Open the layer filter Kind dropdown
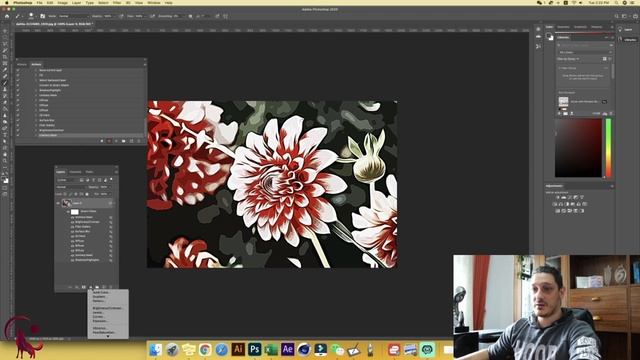The width and height of the screenshot is (640, 360). coord(68,180)
